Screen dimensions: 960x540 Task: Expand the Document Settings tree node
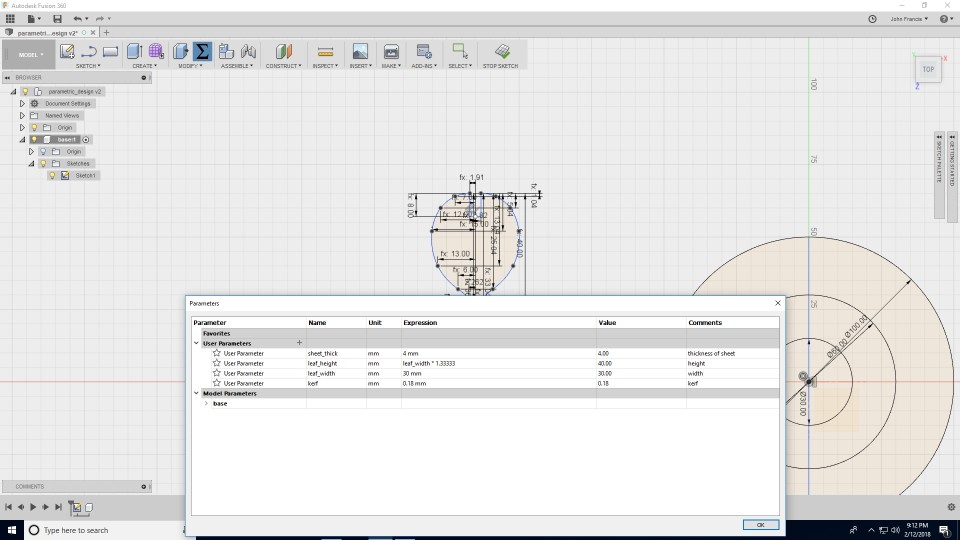(x=22, y=103)
